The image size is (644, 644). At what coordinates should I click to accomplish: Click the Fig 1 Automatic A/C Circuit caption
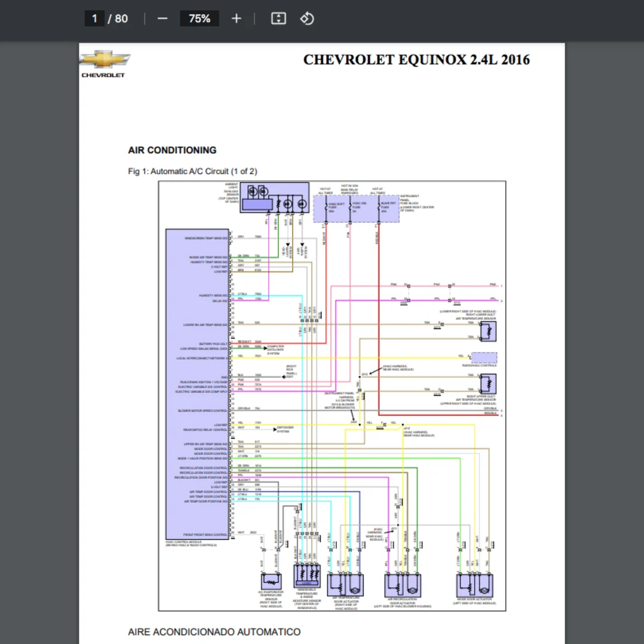(193, 171)
